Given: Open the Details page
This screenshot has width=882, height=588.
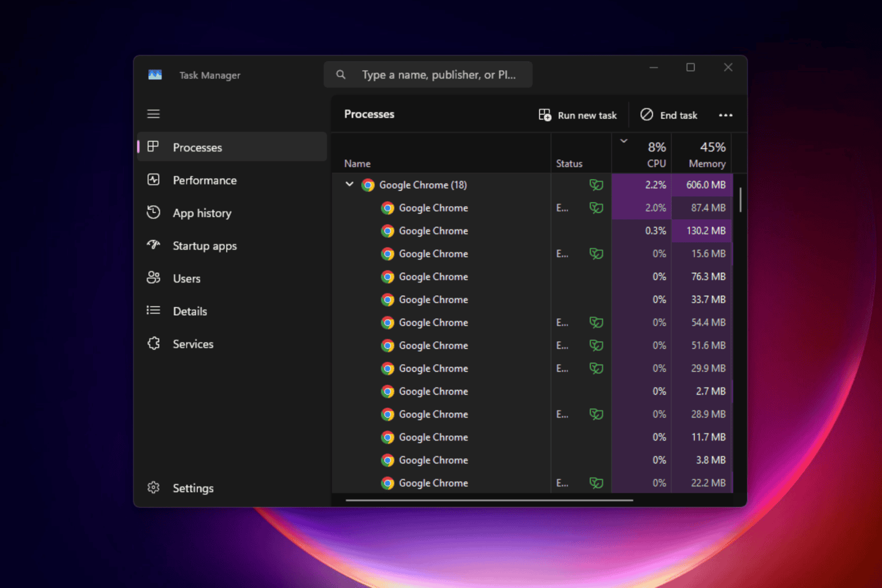Looking at the screenshot, I should click(232, 311).
